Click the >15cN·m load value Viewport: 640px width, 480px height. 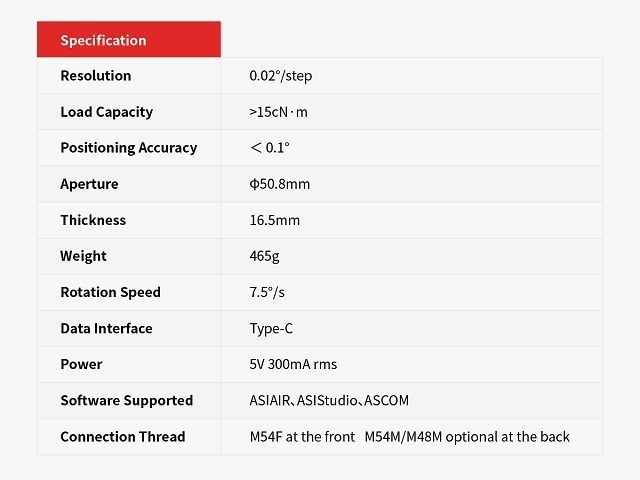pos(279,112)
